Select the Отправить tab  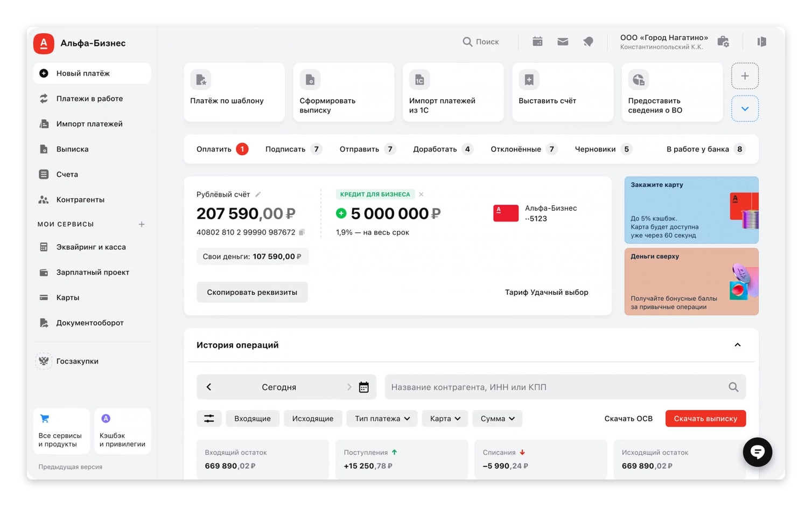[368, 149]
